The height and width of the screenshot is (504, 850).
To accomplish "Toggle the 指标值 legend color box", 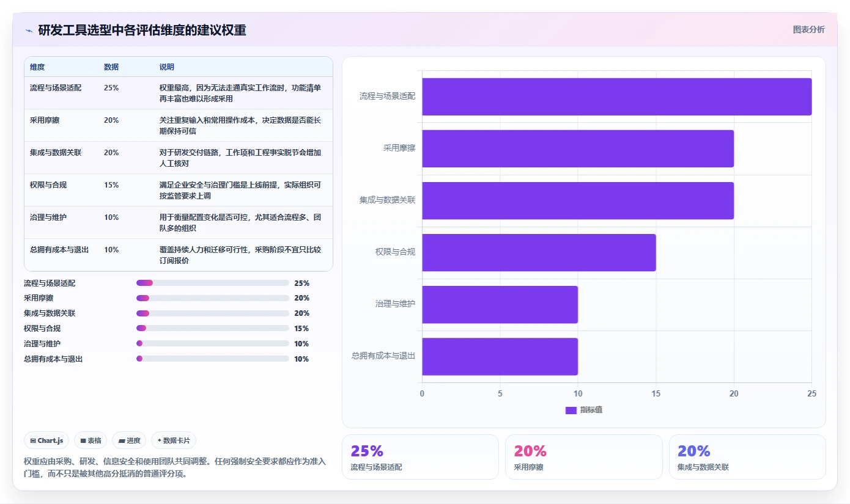I will 571,410.
